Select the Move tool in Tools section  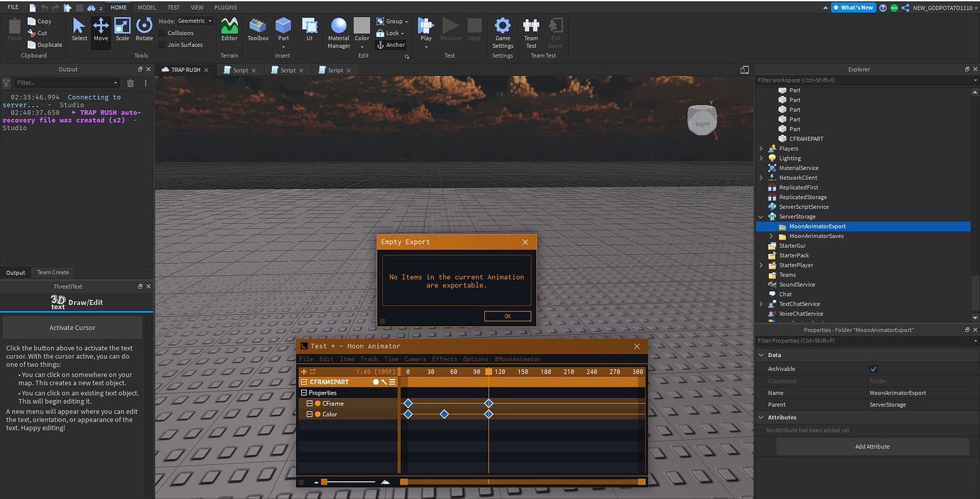pos(101,29)
